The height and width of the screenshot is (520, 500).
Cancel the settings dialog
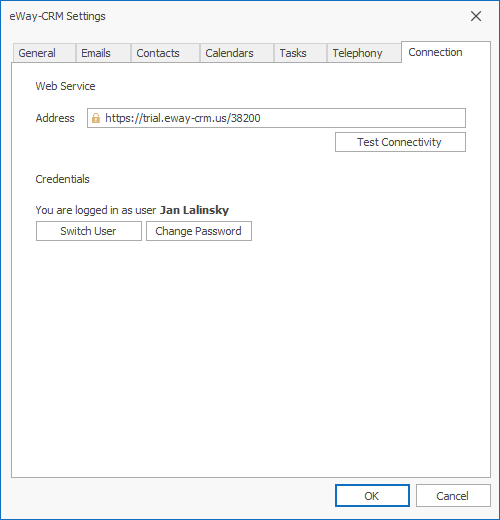[x=453, y=496]
